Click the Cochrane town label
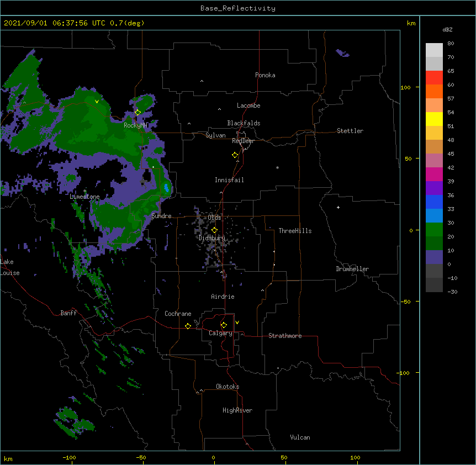Viewport: 476px width, 465px height. [x=178, y=314]
